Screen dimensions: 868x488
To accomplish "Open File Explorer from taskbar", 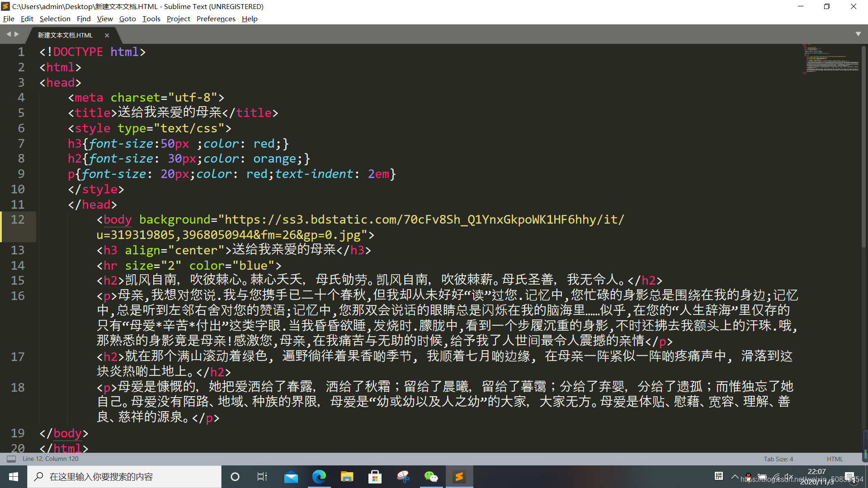I will (x=347, y=477).
